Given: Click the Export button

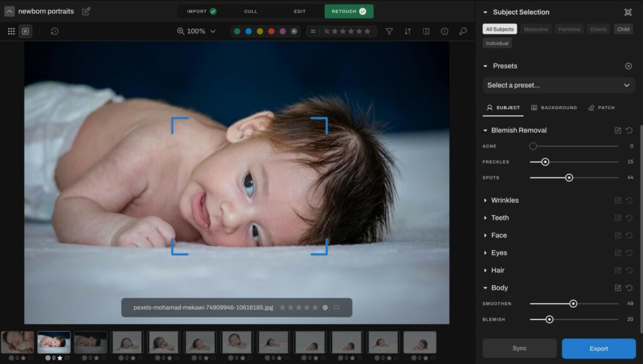Looking at the screenshot, I should pos(598,348).
